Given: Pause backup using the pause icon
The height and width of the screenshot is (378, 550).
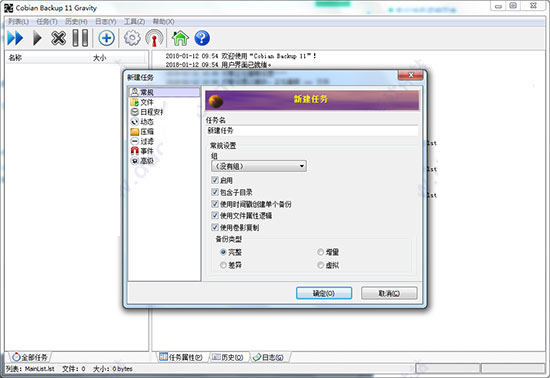Looking at the screenshot, I should [x=80, y=38].
